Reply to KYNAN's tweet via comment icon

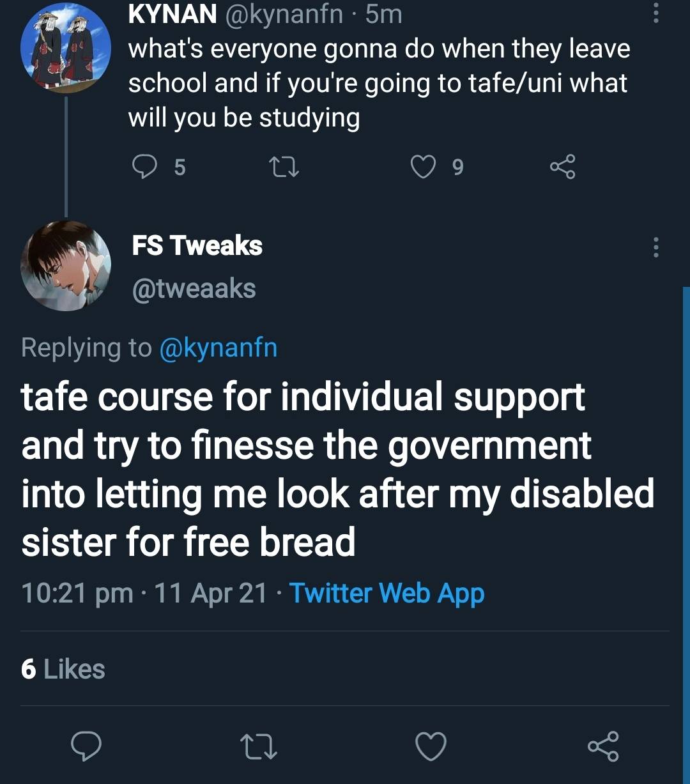(x=144, y=167)
